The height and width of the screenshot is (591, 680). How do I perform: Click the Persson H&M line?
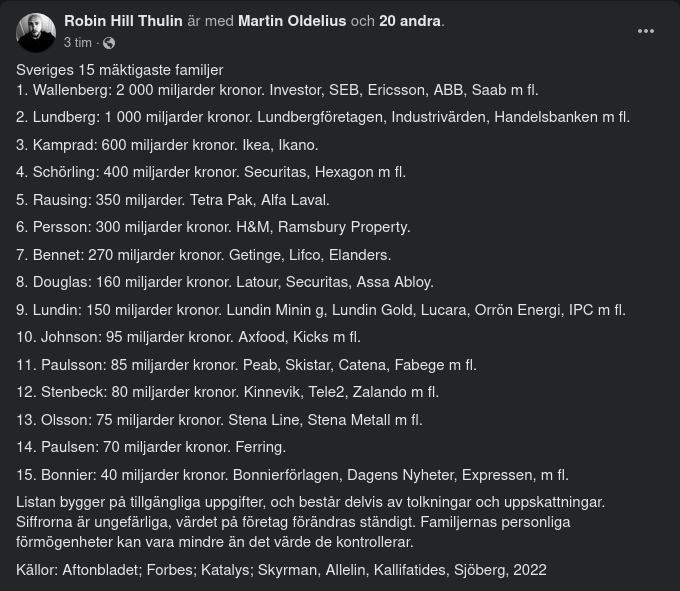pos(213,227)
